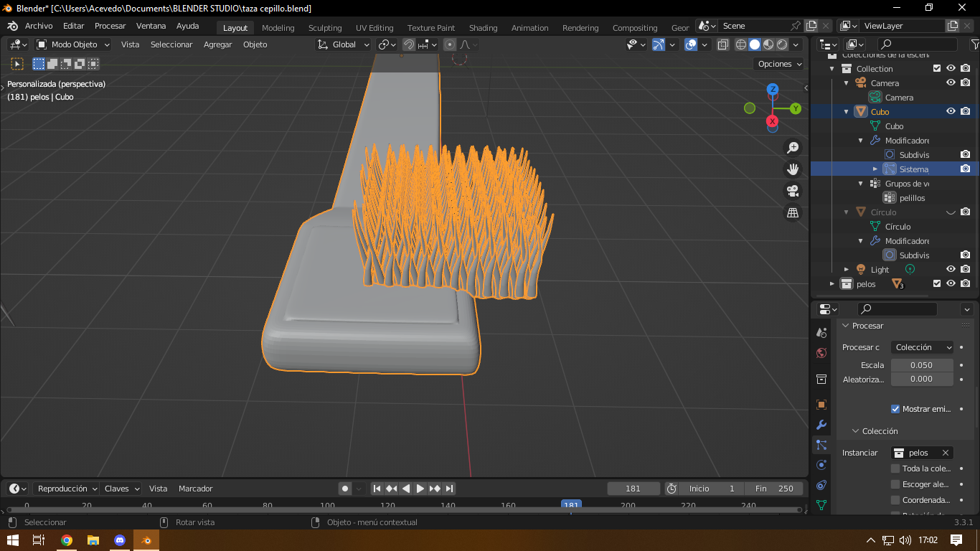Select solid viewport shading
The height and width of the screenshot is (551, 980).
755,44
